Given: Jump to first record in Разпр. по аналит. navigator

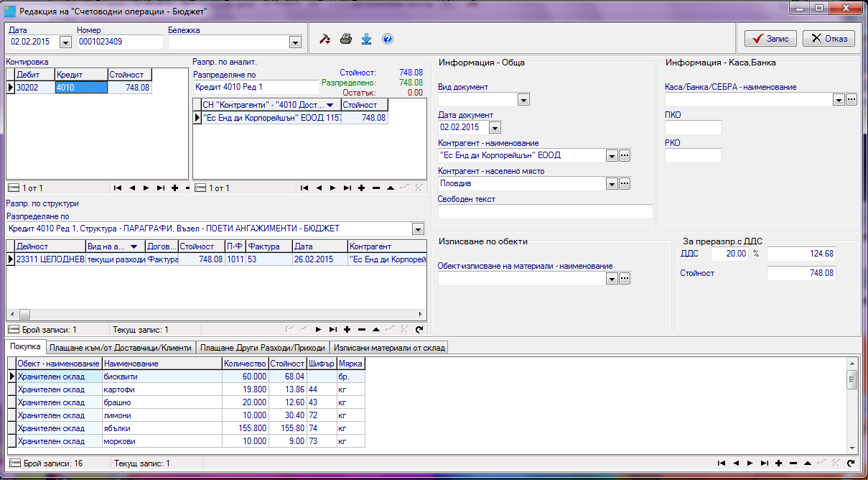Looking at the screenshot, I should click(304, 188).
